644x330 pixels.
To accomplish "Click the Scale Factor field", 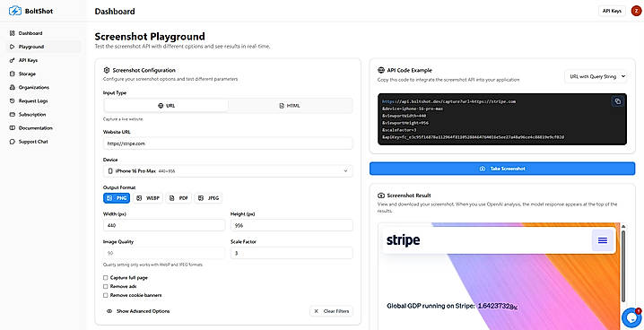I will [292, 253].
